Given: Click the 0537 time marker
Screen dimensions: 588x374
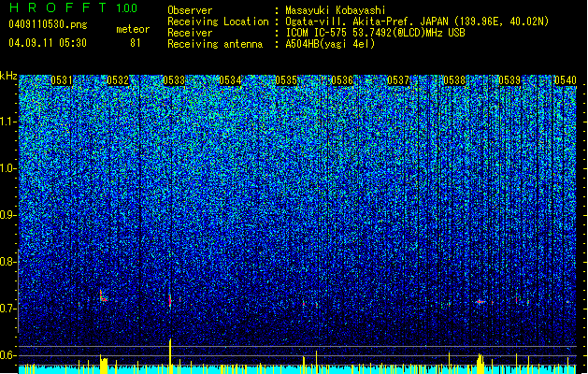Looking at the screenshot, I should [398, 80].
